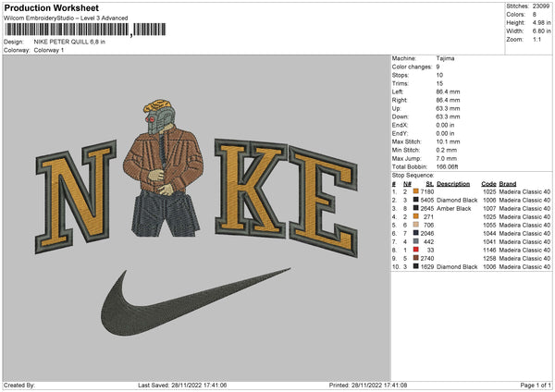555x392 pixels.
Task: Click the Colors value 8
Action: (x=535, y=15)
